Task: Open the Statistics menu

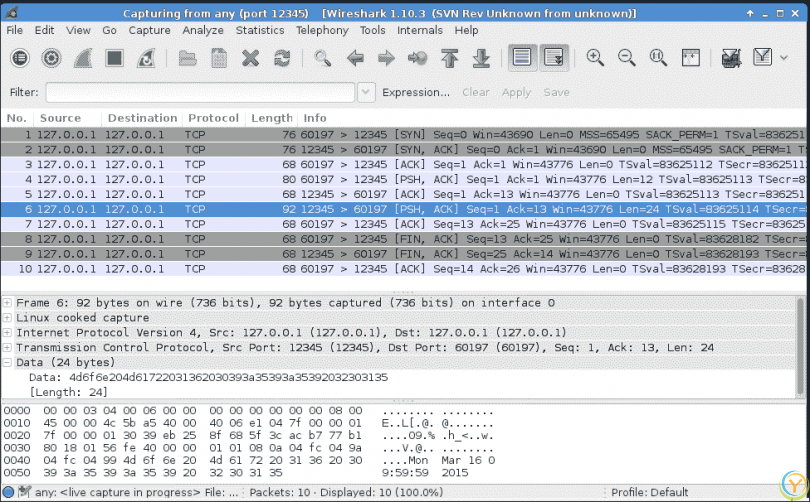Action: point(259,30)
